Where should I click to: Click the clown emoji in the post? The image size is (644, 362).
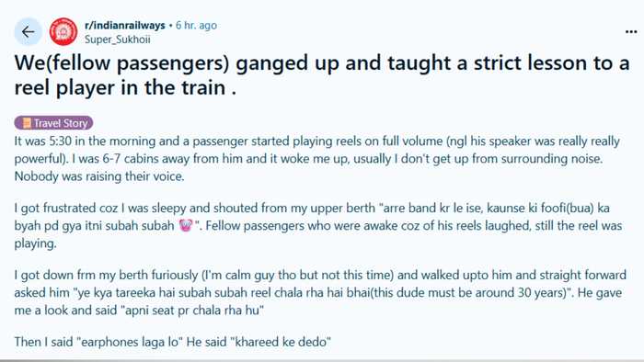pos(186,225)
